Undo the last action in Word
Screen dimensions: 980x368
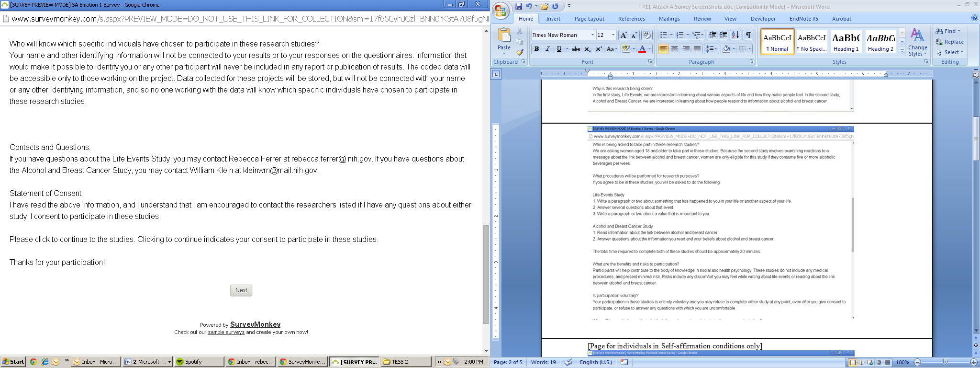coord(529,6)
